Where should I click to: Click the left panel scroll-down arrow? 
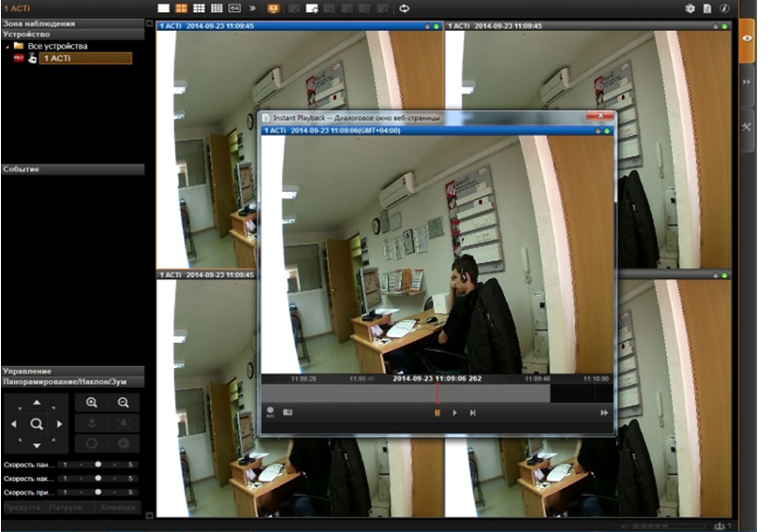150,515
